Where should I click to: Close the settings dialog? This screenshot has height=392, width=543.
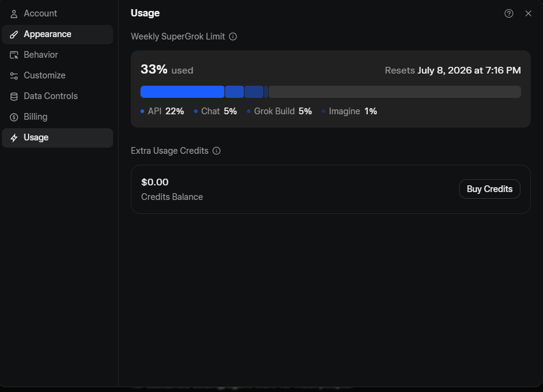point(528,13)
